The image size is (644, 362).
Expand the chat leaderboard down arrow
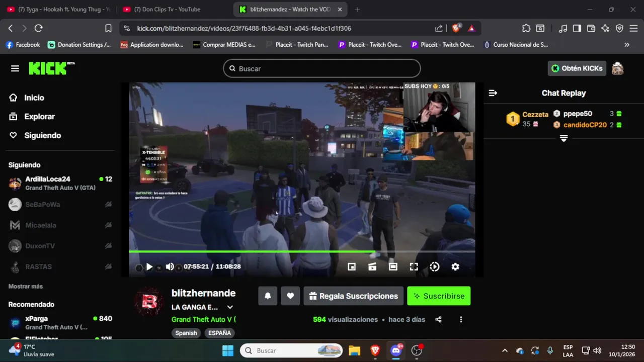(563, 138)
